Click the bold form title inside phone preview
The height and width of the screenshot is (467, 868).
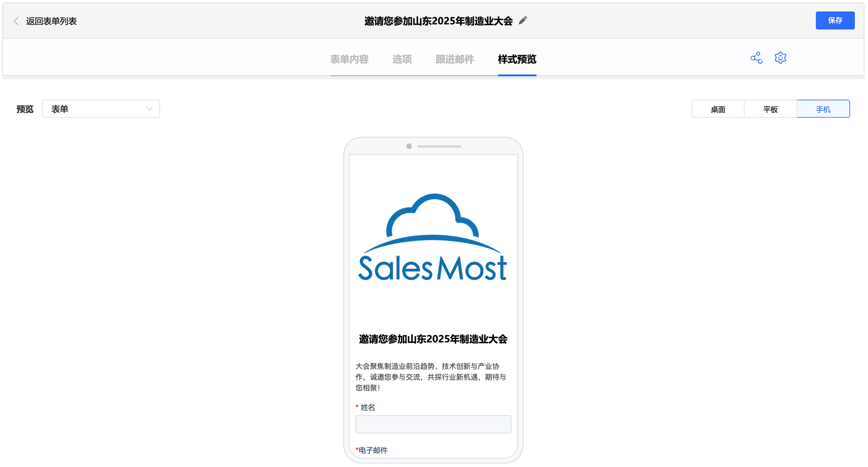[433, 339]
